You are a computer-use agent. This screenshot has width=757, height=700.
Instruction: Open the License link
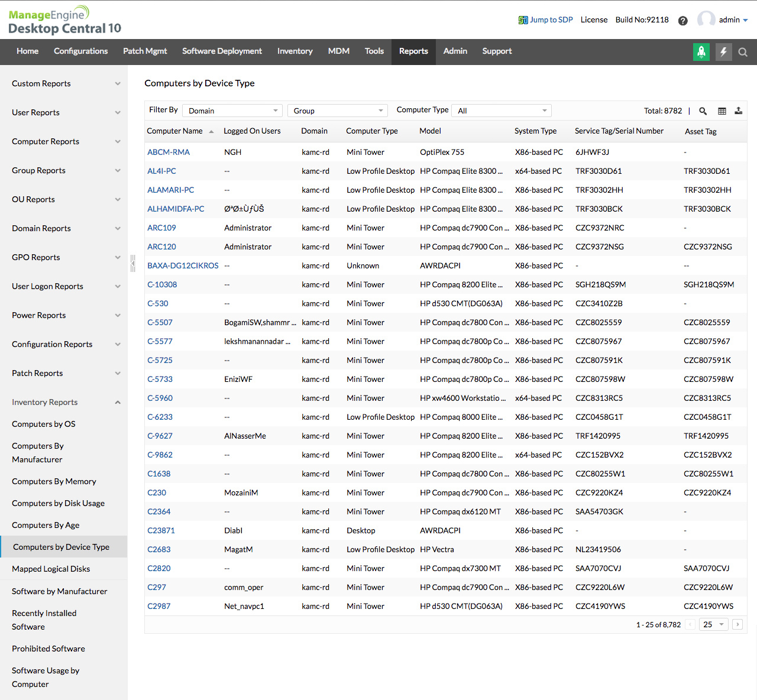(594, 20)
